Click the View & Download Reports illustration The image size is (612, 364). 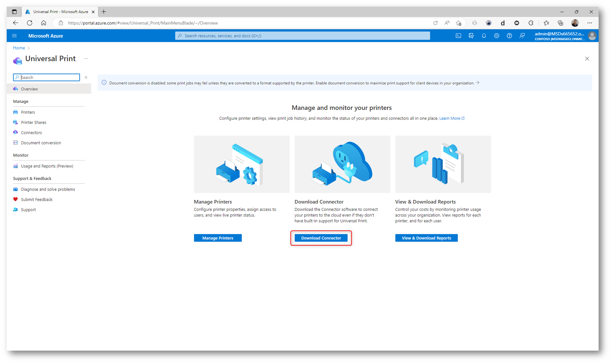443,164
